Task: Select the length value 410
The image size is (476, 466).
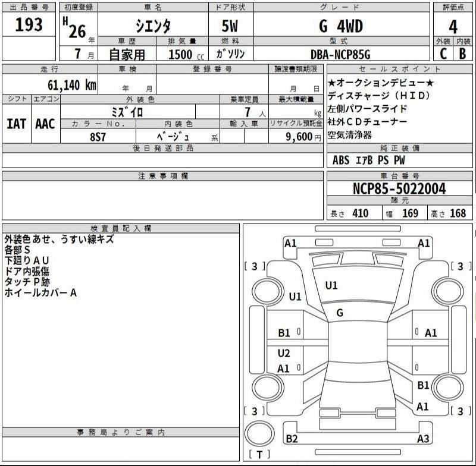Action: click(361, 213)
